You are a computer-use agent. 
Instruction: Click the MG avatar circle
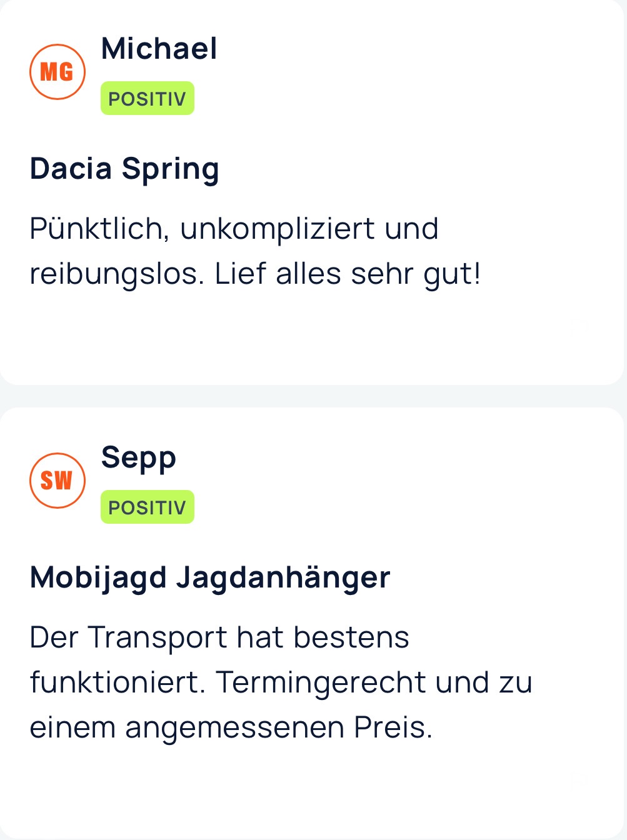point(58,72)
